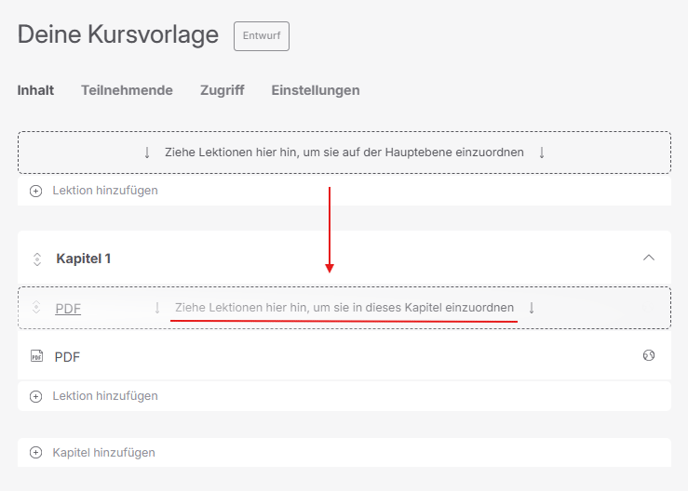Collapse Kapitel 1 with the chevron

point(649,258)
